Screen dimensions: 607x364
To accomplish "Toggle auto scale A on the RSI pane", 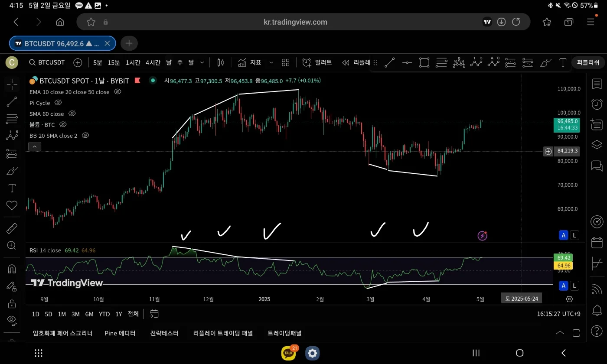I will (563, 286).
